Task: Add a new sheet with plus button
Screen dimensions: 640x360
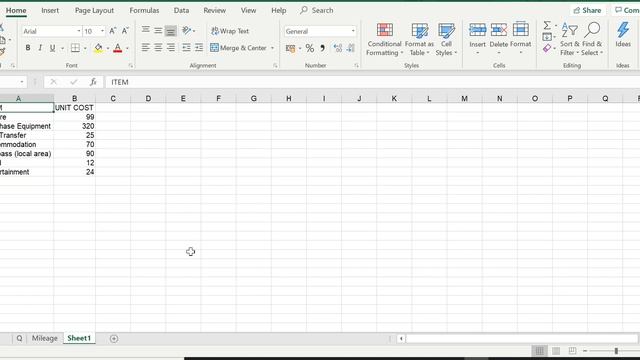Action: (114, 338)
